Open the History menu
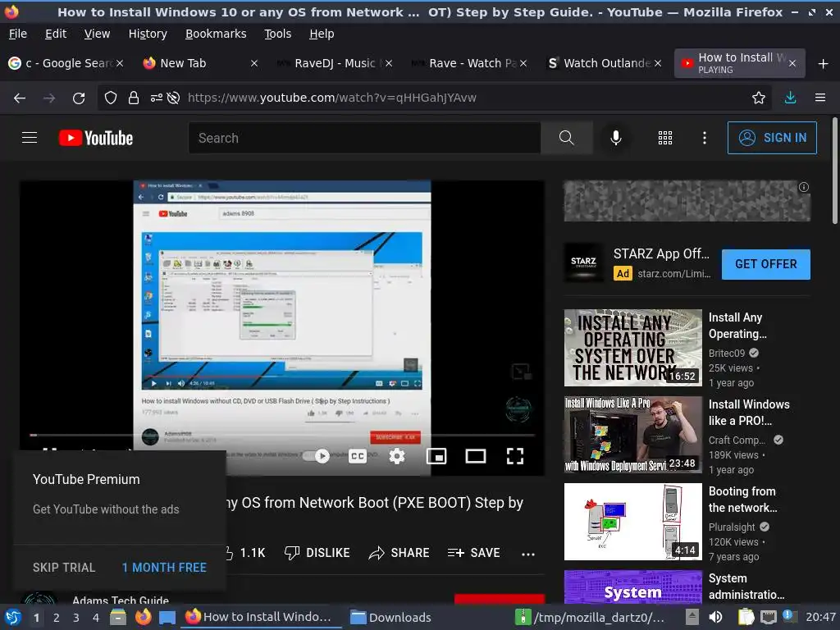840x630 pixels. click(x=148, y=34)
